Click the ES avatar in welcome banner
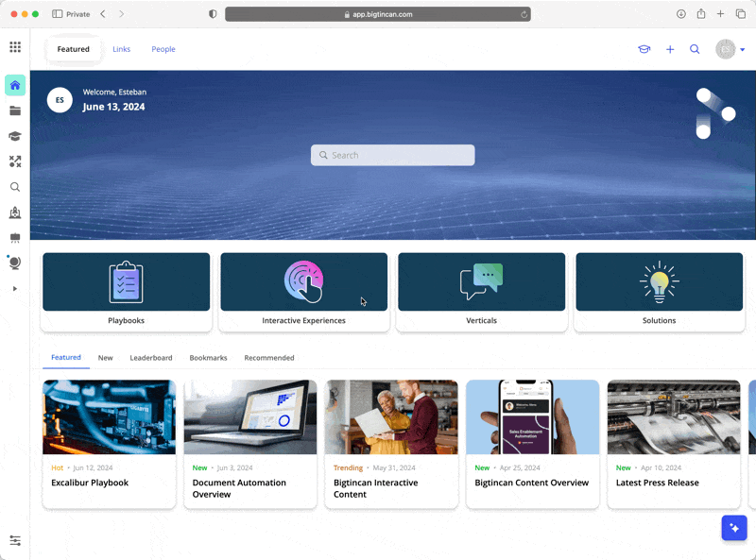Image resolution: width=756 pixels, height=560 pixels. click(60, 100)
